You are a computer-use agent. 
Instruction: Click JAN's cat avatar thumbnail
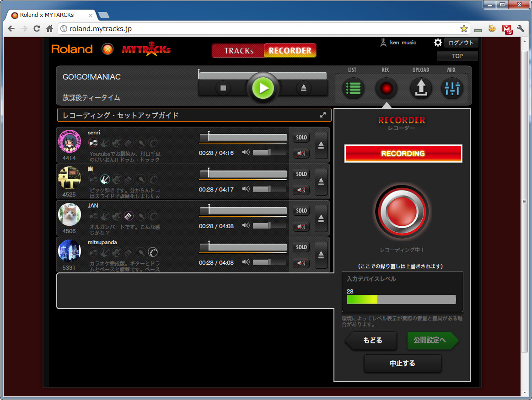coord(70,214)
